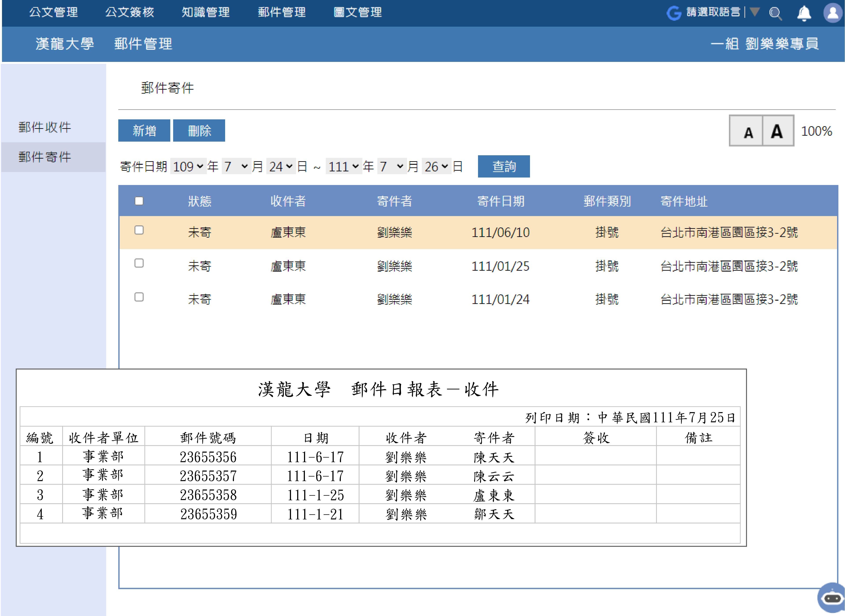845x616 pixels.
Task: Expand the language selection dropdown arrow
Action: click(x=754, y=12)
